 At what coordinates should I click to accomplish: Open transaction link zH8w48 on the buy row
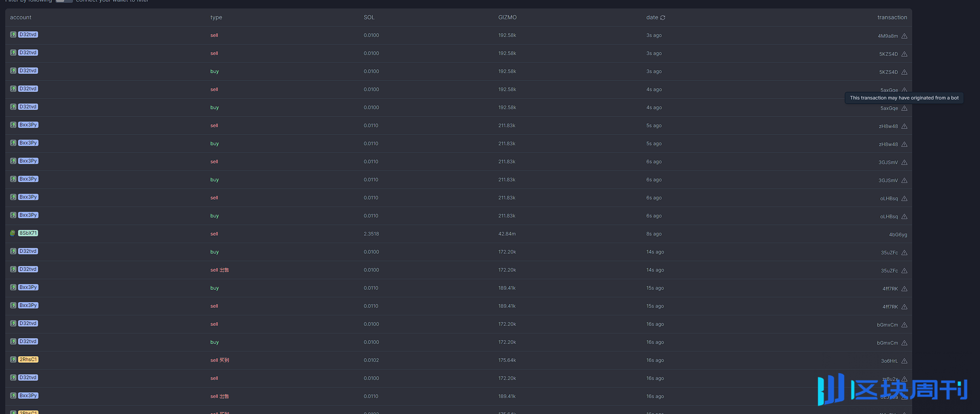(x=888, y=144)
